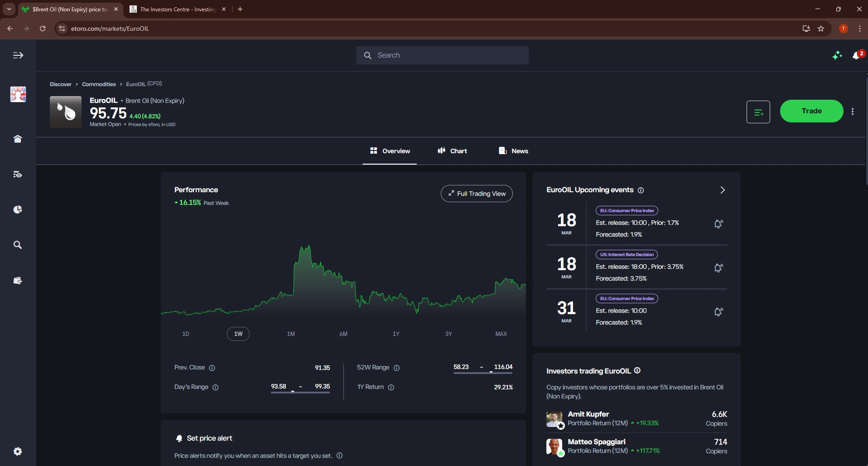Click the AI sparkle assistant icon

[837, 55]
